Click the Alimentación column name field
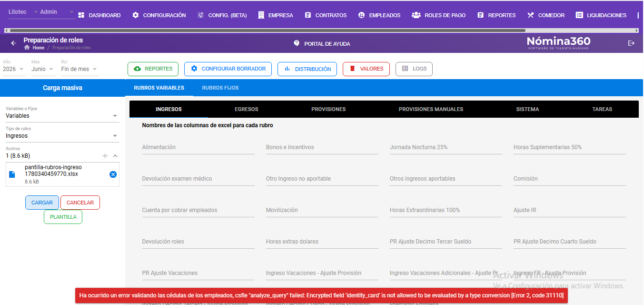644x305 pixels. pyautogui.click(x=198, y=147)
